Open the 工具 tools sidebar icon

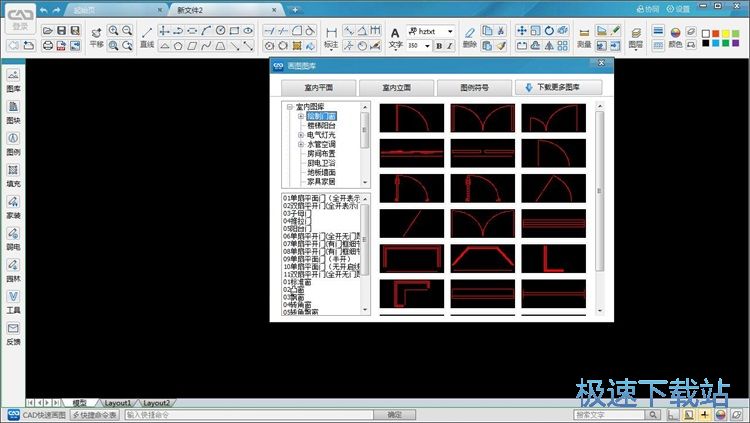pyautogui.click(x=13, y=300)
